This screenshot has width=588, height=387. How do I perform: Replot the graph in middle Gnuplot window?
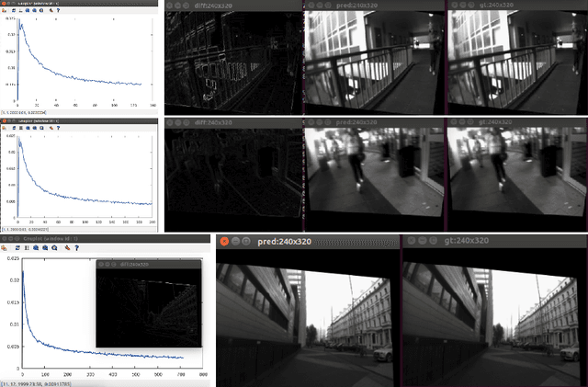[15, 128]
